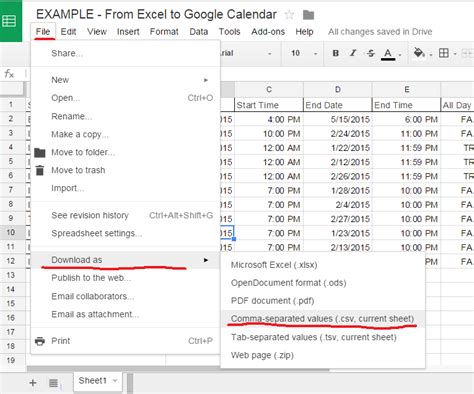This screenshot has width=474, height=394.
Task: Download as Web page (.zip)
Action: tap(323, 355)
